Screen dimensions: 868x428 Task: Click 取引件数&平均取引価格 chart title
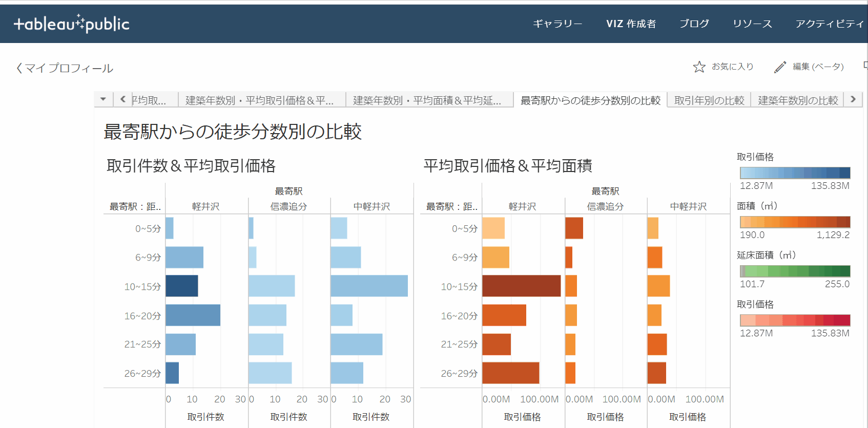pos(191,166)
